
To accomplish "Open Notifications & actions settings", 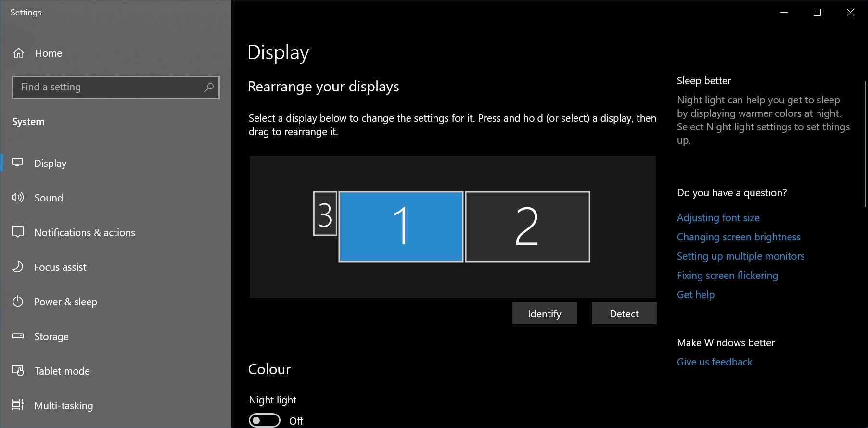I will coord(85,233).
